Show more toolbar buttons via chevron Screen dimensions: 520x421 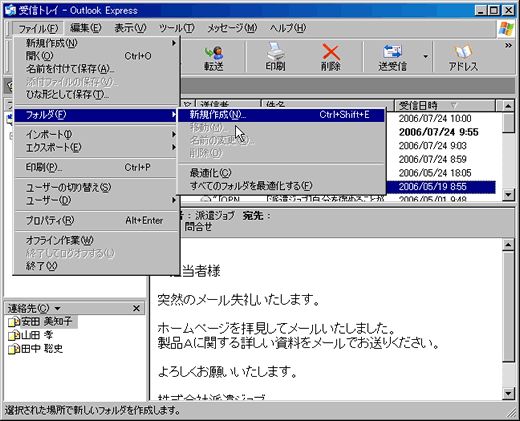tap(508, 45)
